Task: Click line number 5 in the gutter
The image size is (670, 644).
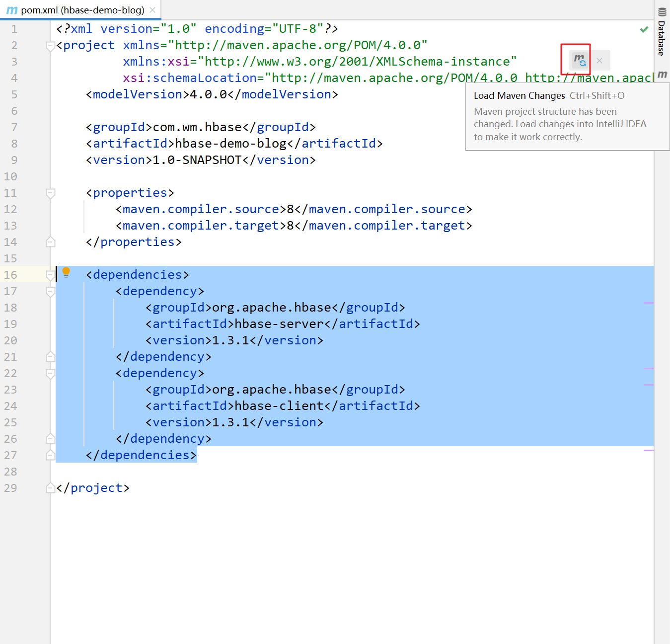Action: [x=14, y=94]
